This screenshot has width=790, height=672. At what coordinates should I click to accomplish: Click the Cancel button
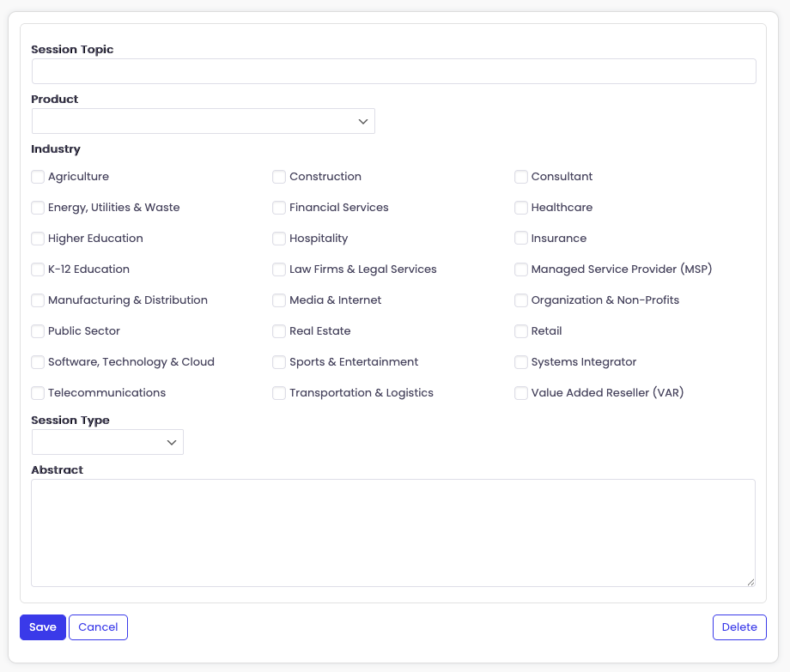click(x=98, y=627)
